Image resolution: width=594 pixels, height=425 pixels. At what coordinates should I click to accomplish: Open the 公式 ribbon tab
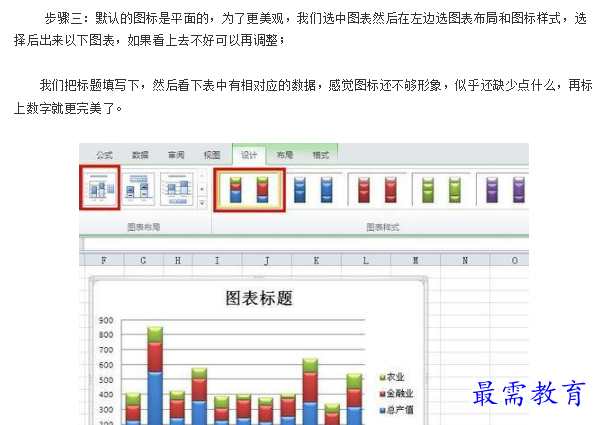(104, 155)
